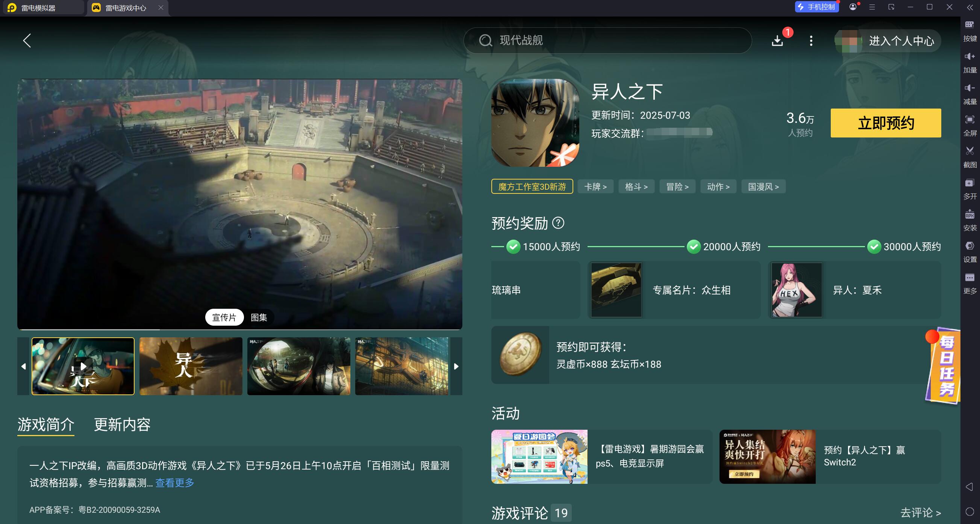Image resolution: width=980 pixels, height=524 pixels.
Task: Click the 立即预约 button
Action: [885, 123]
